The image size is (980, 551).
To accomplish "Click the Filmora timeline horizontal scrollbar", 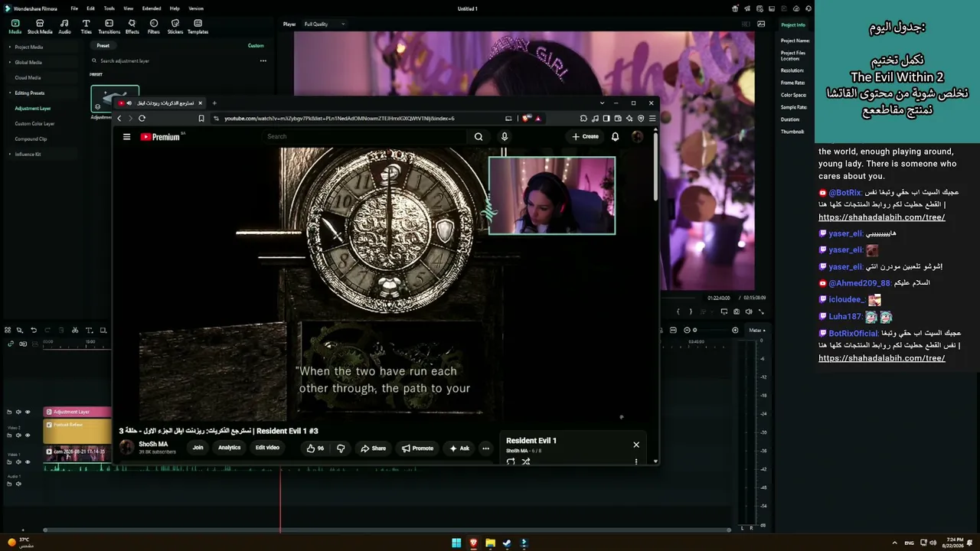I will pos(387,530).
